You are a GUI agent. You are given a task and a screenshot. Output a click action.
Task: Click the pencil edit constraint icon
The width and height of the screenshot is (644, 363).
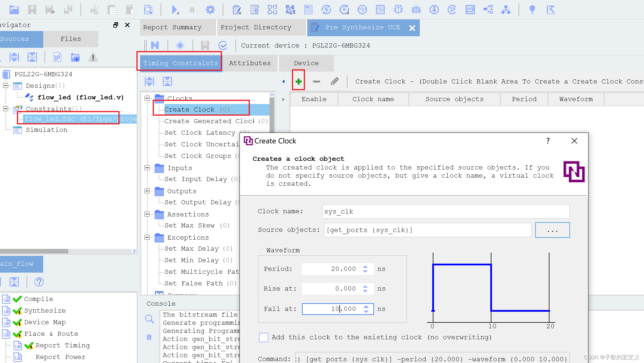(334, 81)
